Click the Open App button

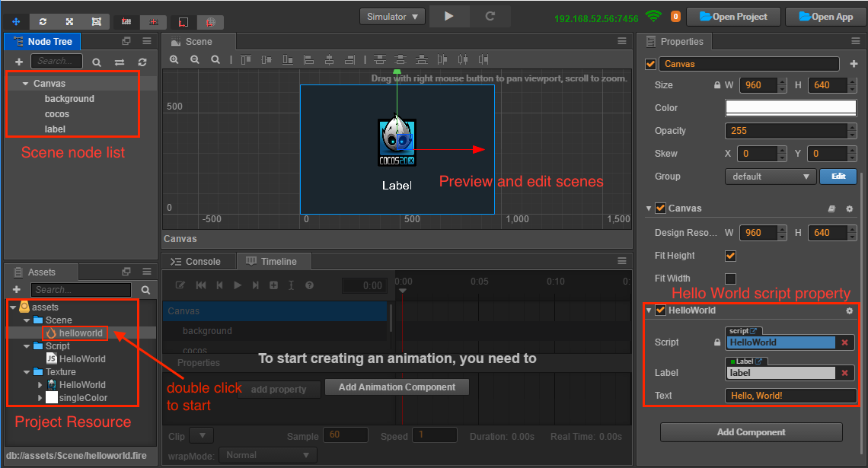click(826, 17)
